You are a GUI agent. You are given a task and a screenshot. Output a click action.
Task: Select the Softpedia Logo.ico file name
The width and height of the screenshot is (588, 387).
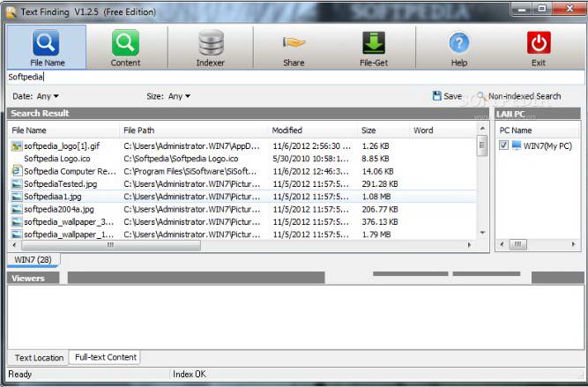point(57,159)
